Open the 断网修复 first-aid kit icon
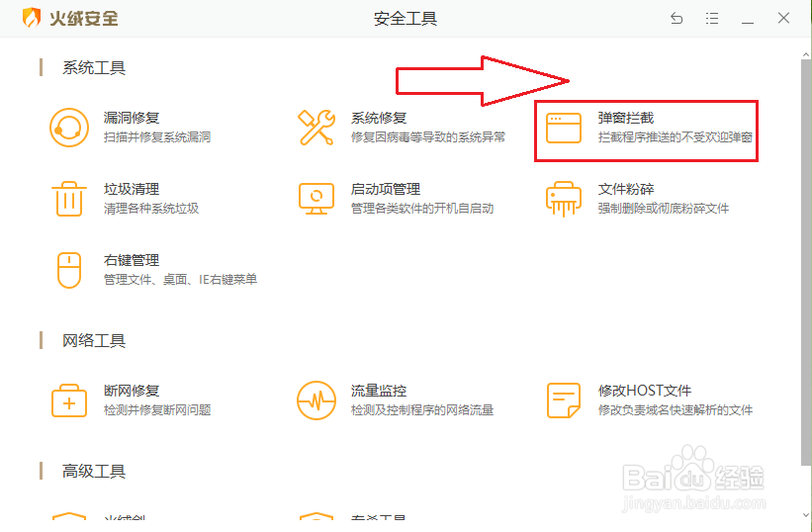 pos(69,400)
